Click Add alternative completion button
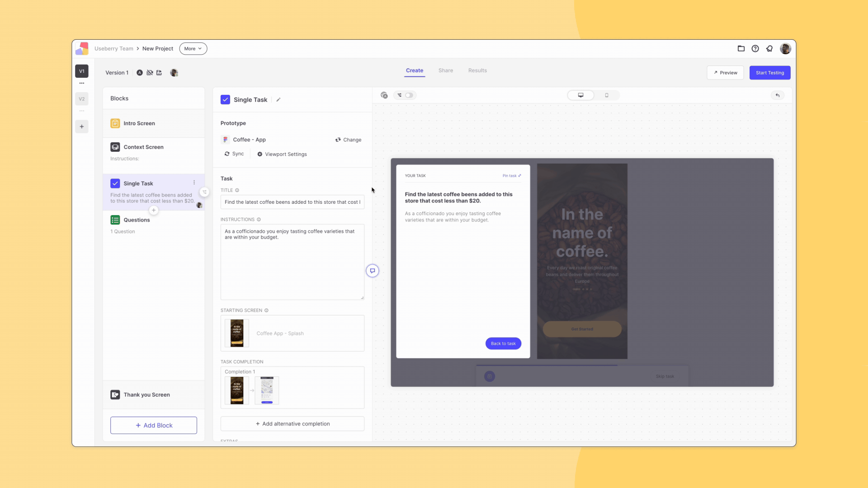Screen dimensions: 868x488 tap(292, 424)
